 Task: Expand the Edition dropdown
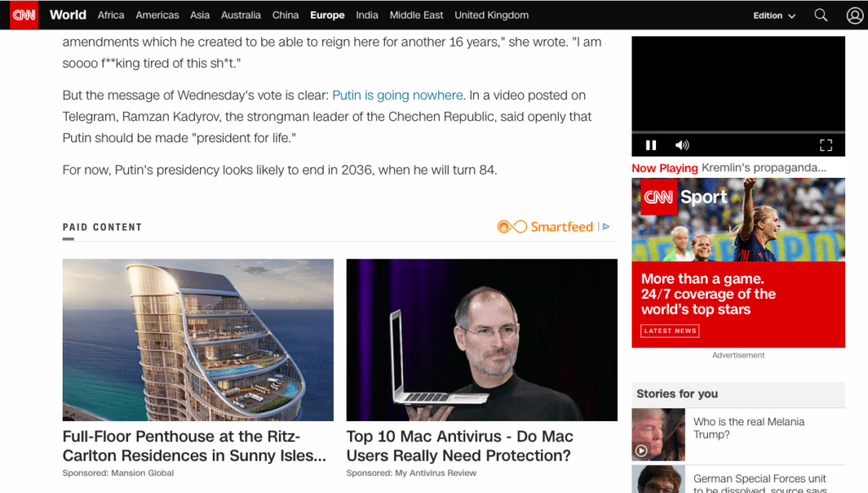click(774, 15)
